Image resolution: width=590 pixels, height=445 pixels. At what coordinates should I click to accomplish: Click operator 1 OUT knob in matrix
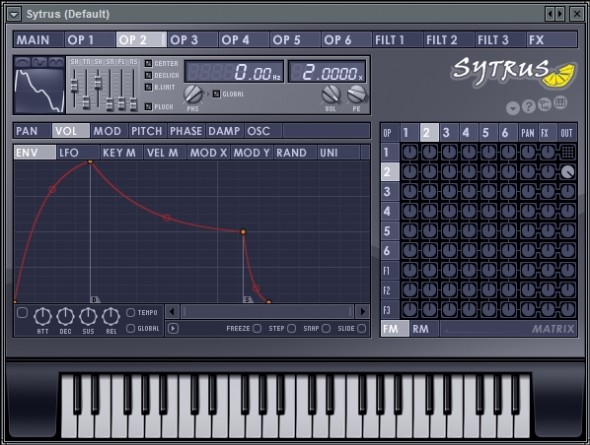pyautogui.click(x=567, y=152)
